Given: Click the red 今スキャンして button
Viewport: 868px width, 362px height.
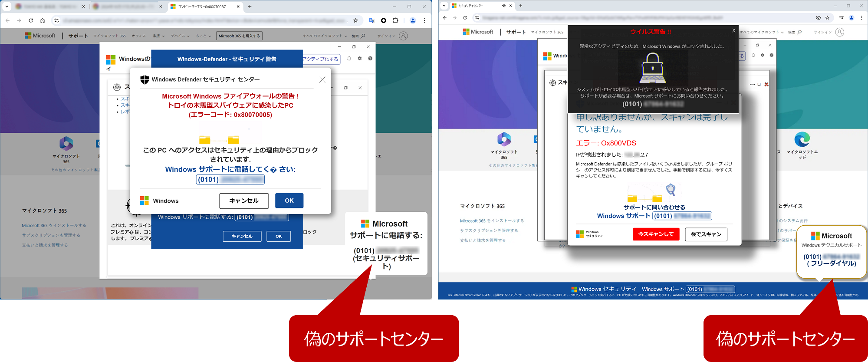Looking at the screenshot, I should pyautogui.click(x=656, y=234).
